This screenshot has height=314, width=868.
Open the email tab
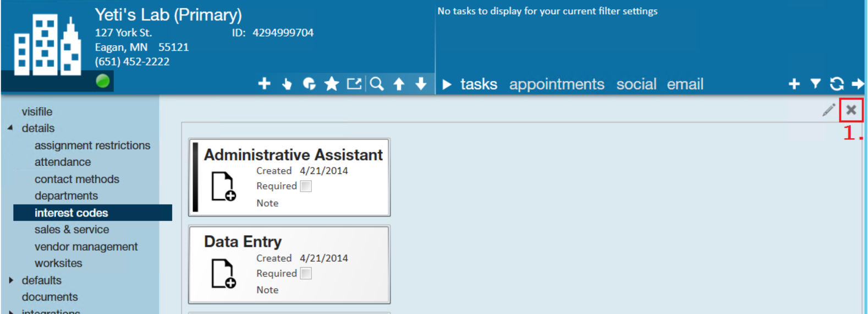685,84
